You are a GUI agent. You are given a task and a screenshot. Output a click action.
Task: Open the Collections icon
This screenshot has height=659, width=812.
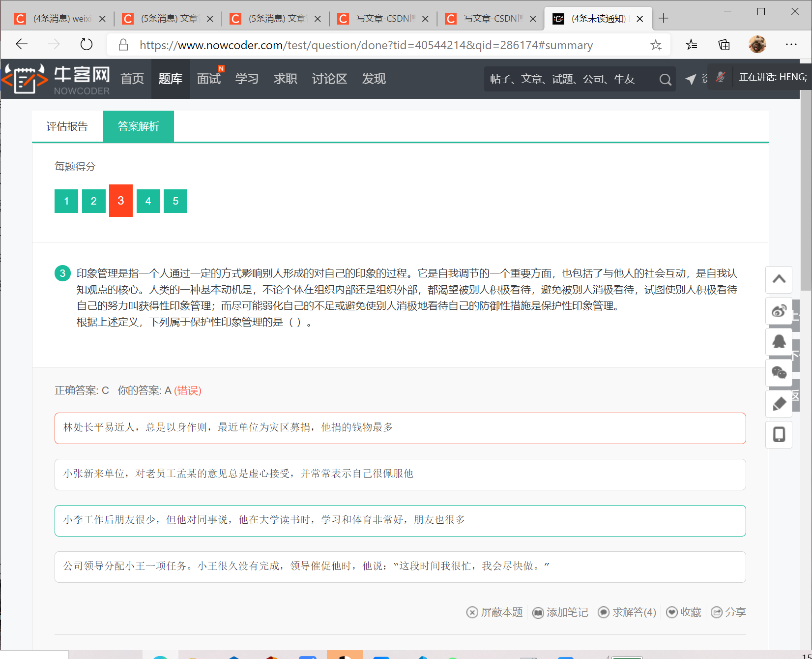pos(724,45)
